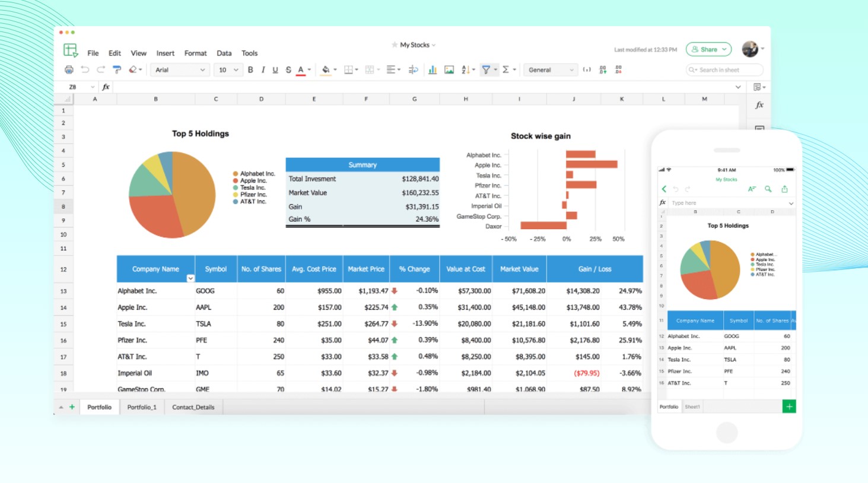The height and width of the screenshot is (483, 868).
Task: Click the Search in sheet field
Action: click(724, 70)
